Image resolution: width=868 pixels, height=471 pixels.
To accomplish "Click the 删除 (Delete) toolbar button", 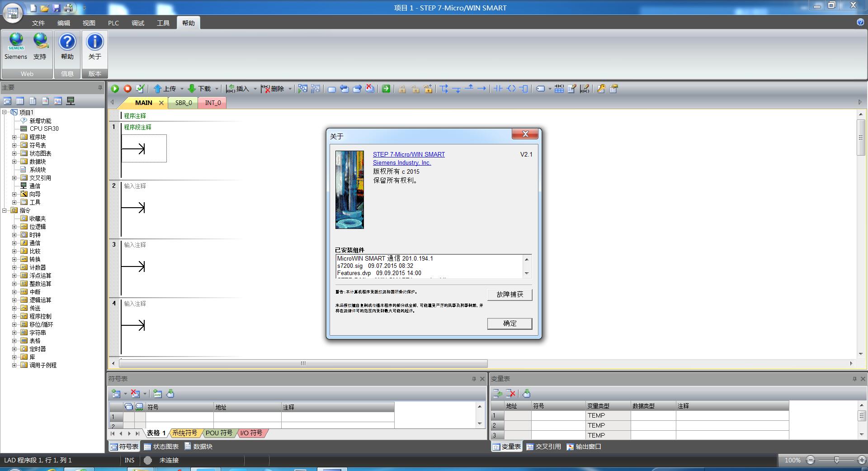I will [x=273, y=89].
